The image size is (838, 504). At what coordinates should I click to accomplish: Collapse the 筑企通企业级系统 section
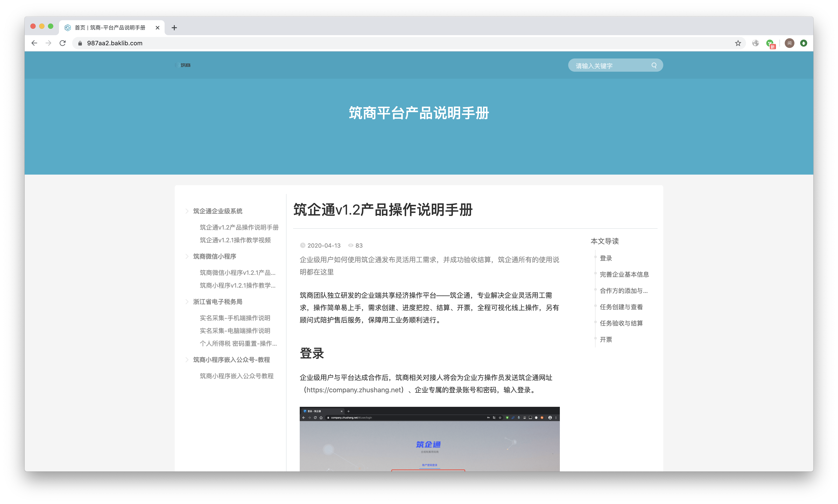click(x=187, y=211)
